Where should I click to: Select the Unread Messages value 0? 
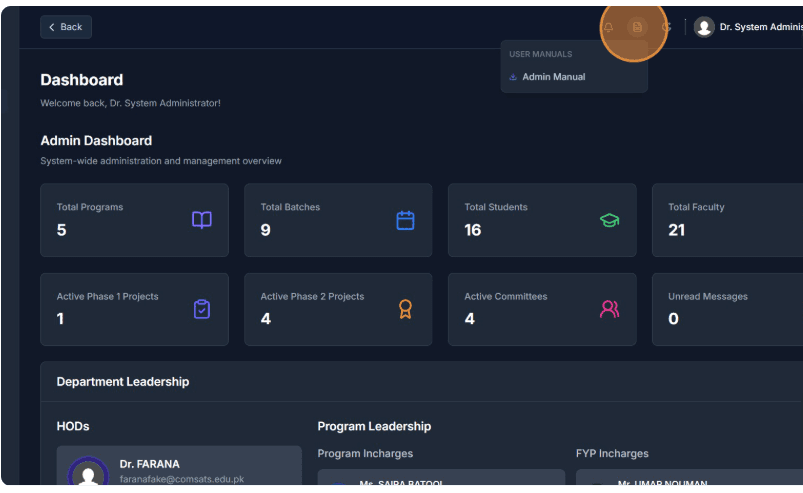tap(673, 319)
